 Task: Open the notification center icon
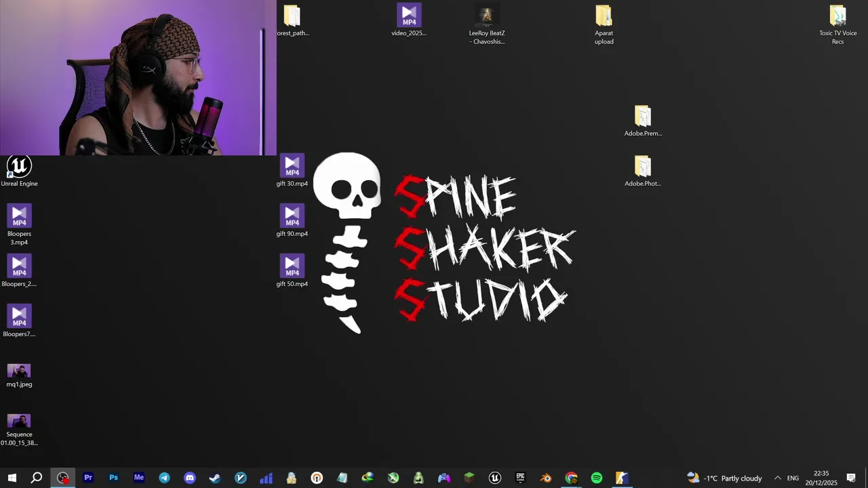click(851, 478)
